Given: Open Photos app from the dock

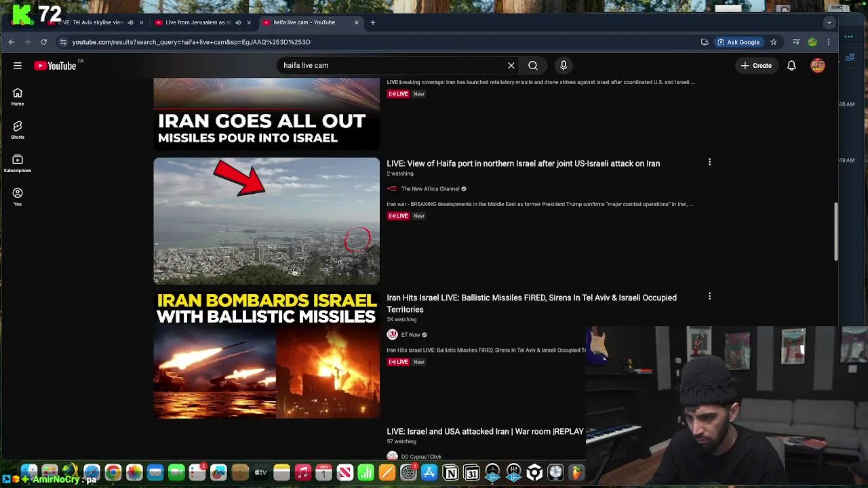Looking at the screenshot, I should (x=134, y=472).
